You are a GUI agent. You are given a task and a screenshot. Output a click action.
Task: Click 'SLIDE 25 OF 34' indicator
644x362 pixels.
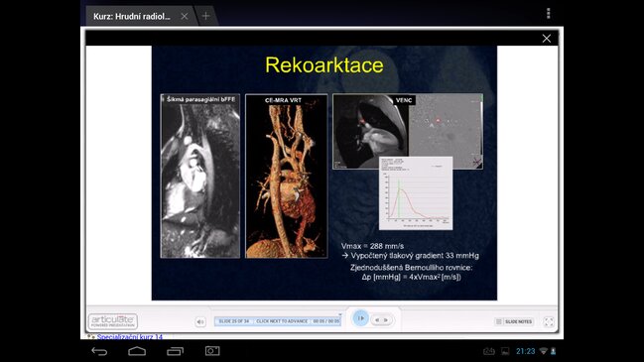(234, 321)
